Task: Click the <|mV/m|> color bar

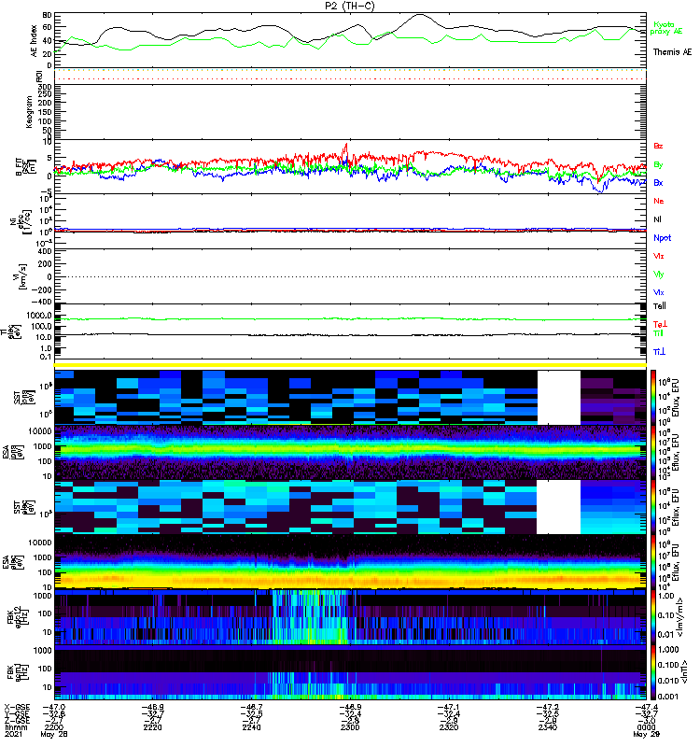Action: coord(653,616)
